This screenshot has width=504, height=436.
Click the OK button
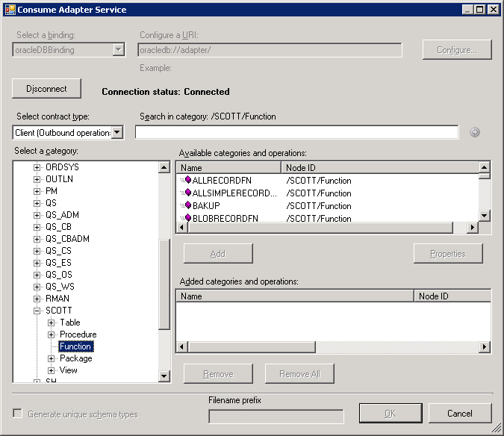391,413
